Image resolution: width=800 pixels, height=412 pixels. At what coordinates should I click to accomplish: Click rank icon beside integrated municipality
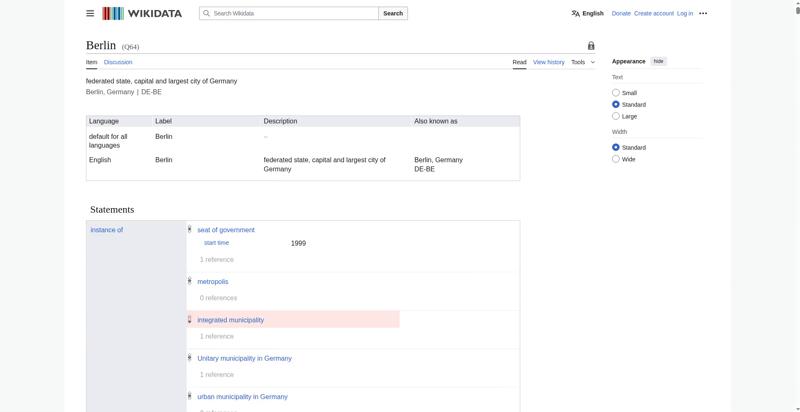(190, 320)
